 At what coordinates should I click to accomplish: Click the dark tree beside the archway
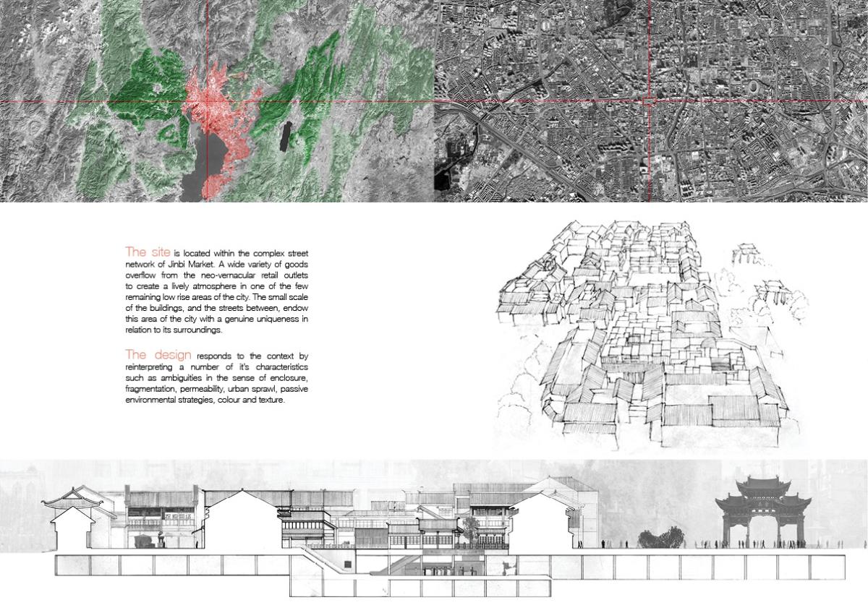pos(657,539)
